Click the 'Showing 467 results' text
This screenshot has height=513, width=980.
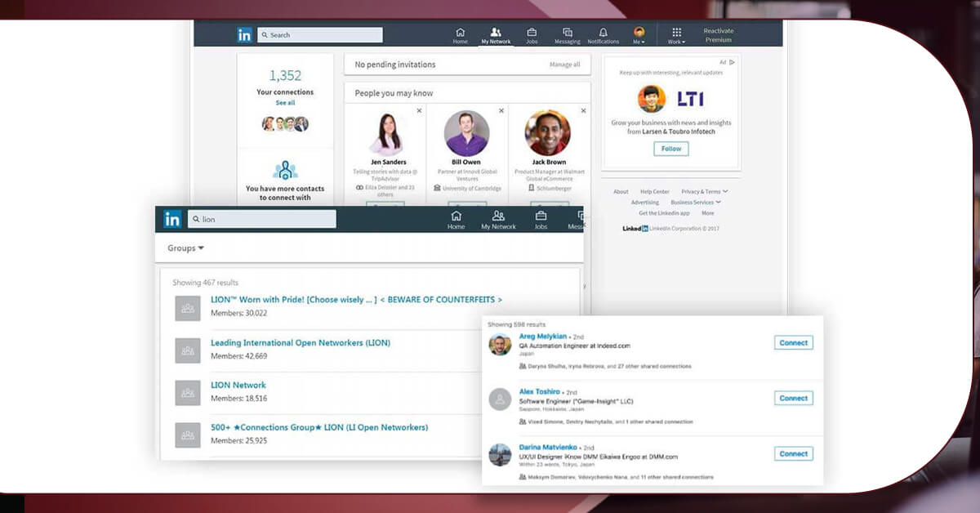point(205,283)
